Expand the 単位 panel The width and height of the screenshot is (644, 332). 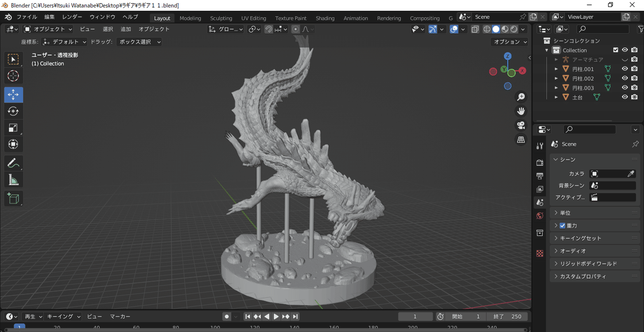pos(595,213)
